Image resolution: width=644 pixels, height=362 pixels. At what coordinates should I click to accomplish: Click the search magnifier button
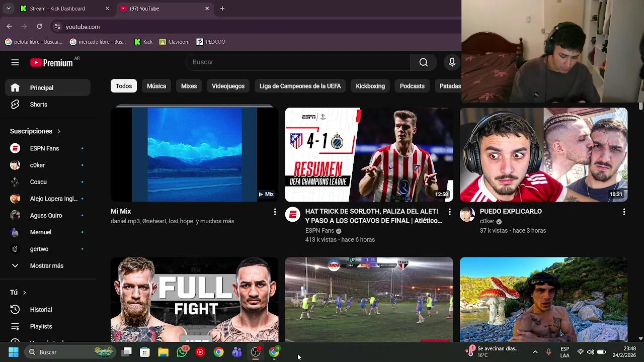pos(424,62)
